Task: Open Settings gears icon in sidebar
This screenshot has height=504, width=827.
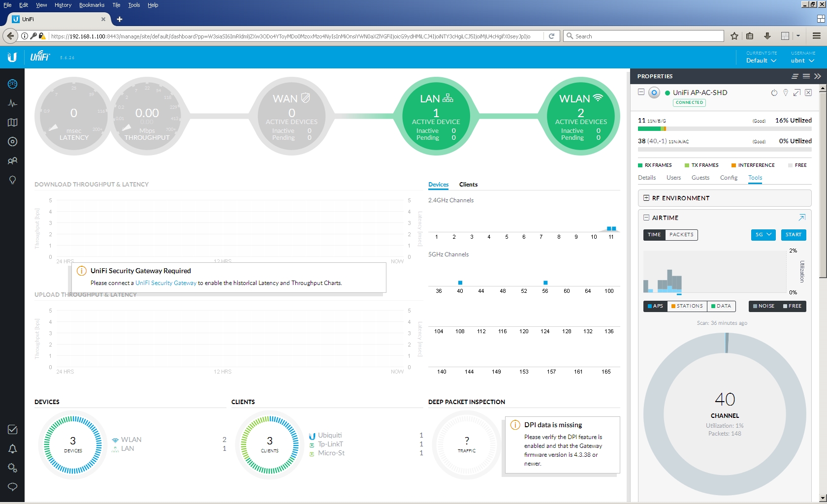Action: pos(12,468)
